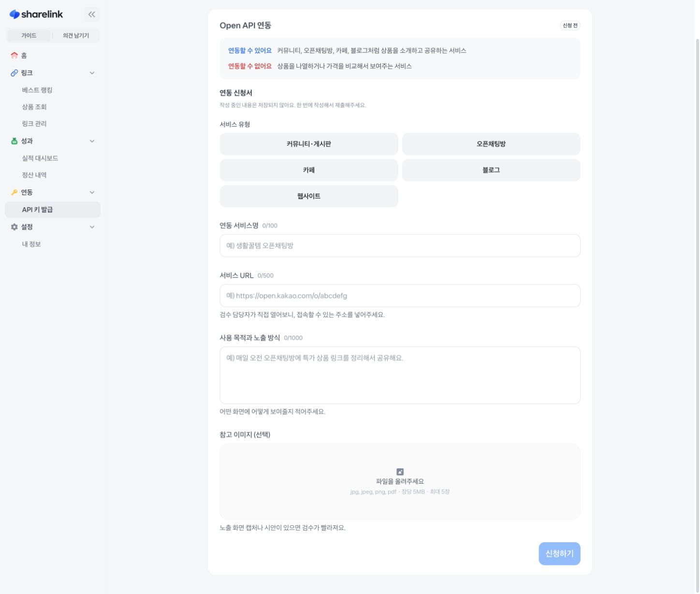Collapse the 성과 section chevron

(x=92, y=141)
